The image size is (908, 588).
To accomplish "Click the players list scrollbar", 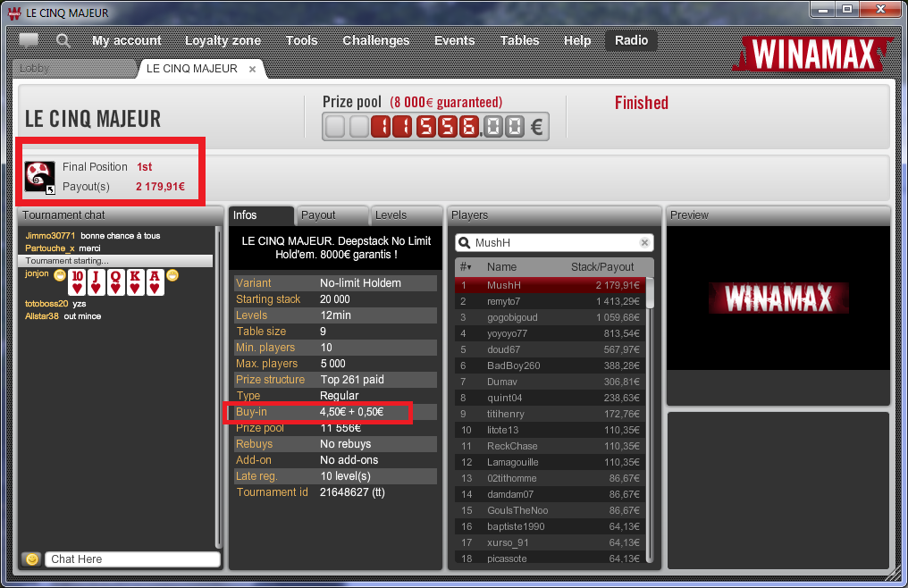I will 650,419.
